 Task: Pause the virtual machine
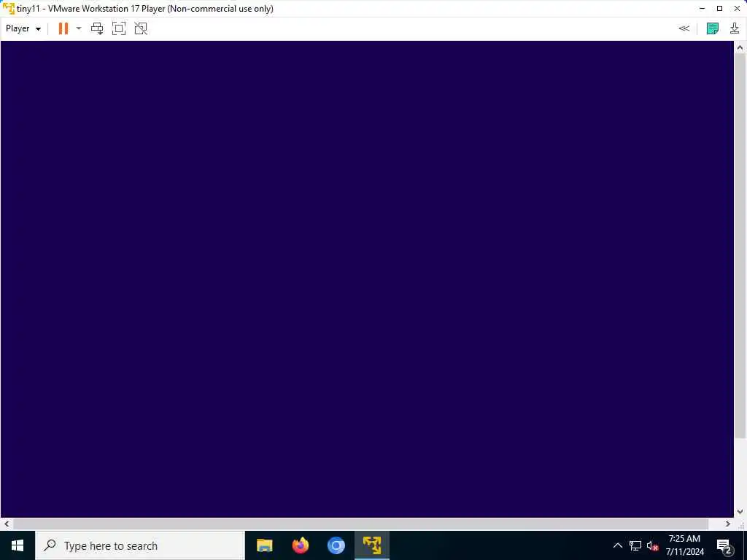(x=63, y=28)
